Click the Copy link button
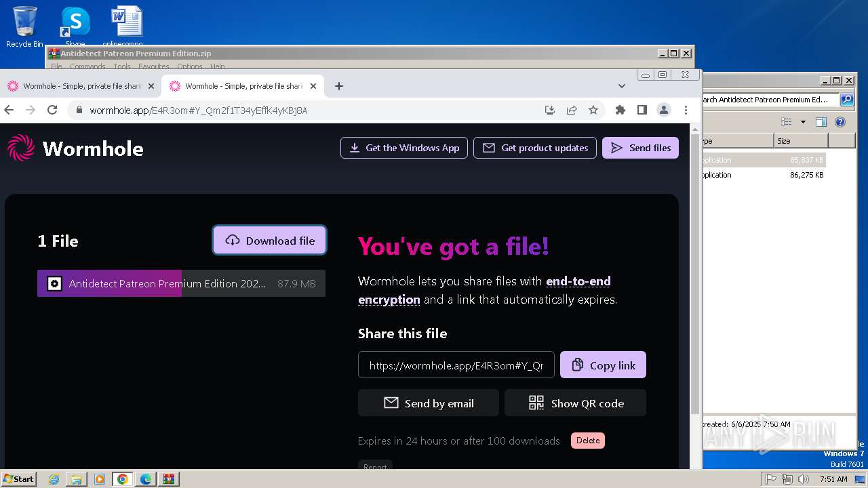 click(x=603, y=365)
